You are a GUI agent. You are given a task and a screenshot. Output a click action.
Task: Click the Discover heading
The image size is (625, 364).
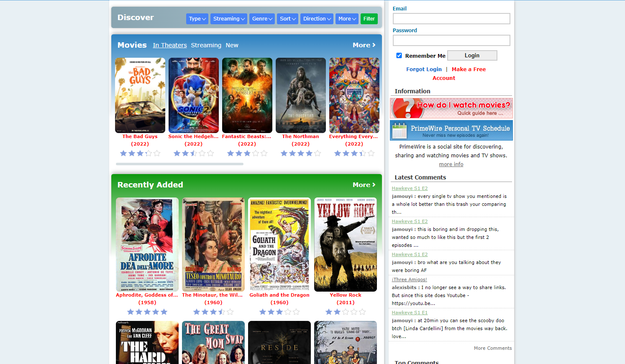tap(136, 18)
